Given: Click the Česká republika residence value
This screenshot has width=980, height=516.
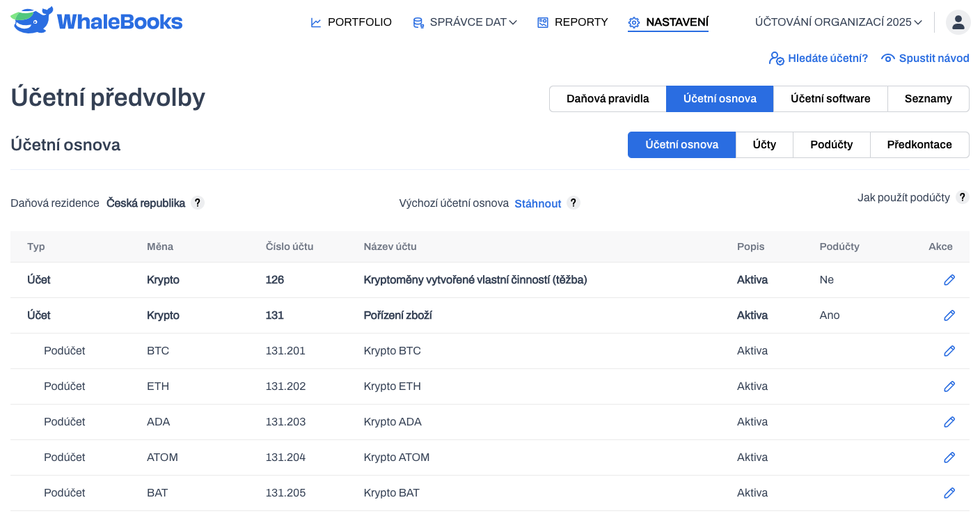Looking at the screenshot, I should 145,203.
